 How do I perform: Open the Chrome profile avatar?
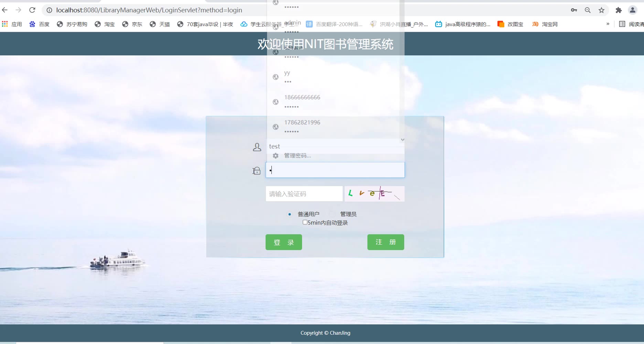633,10
